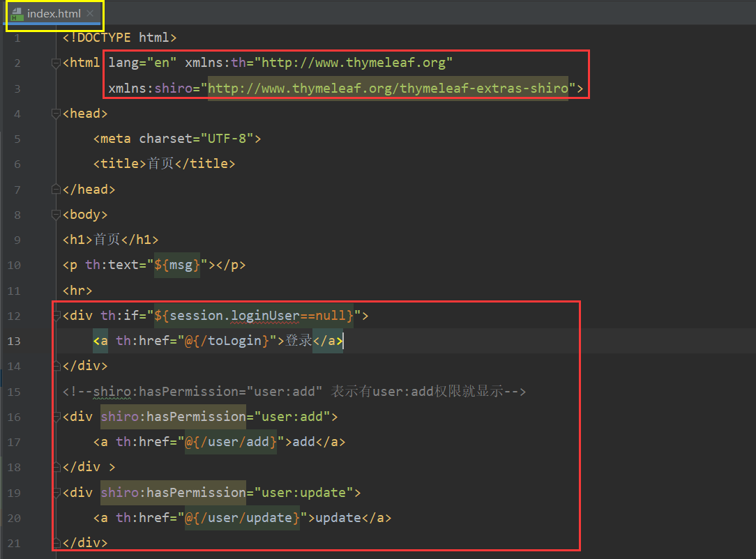The image size is (756, 559).
Task: Collapse the head section fold marker
Action: click(x=56, y=114)
